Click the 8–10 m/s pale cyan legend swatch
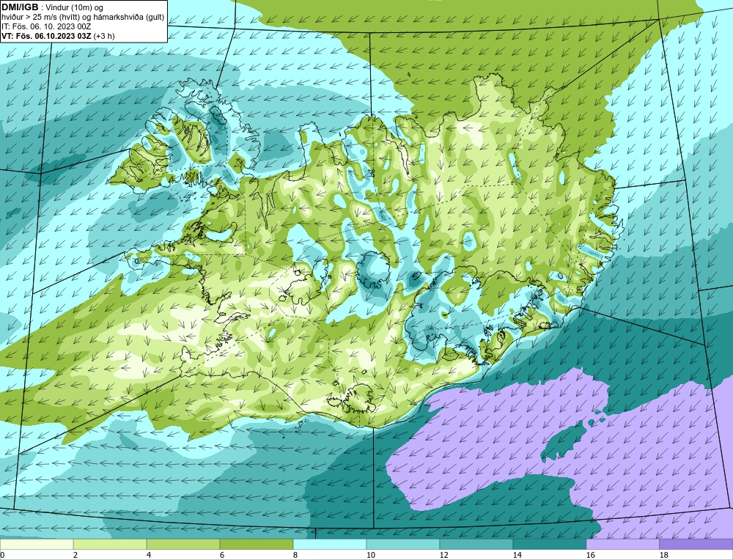 point(330,545)
